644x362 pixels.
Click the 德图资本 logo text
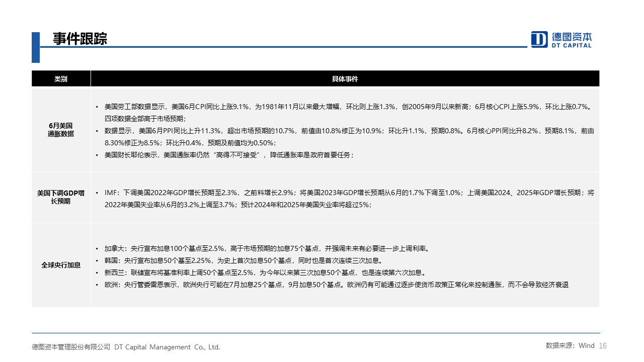[572, 37]
